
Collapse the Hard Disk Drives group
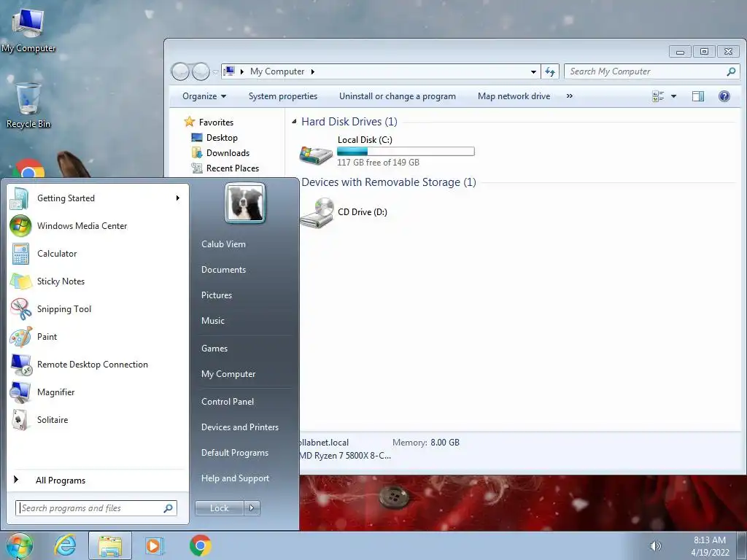[x=294, y=122]
